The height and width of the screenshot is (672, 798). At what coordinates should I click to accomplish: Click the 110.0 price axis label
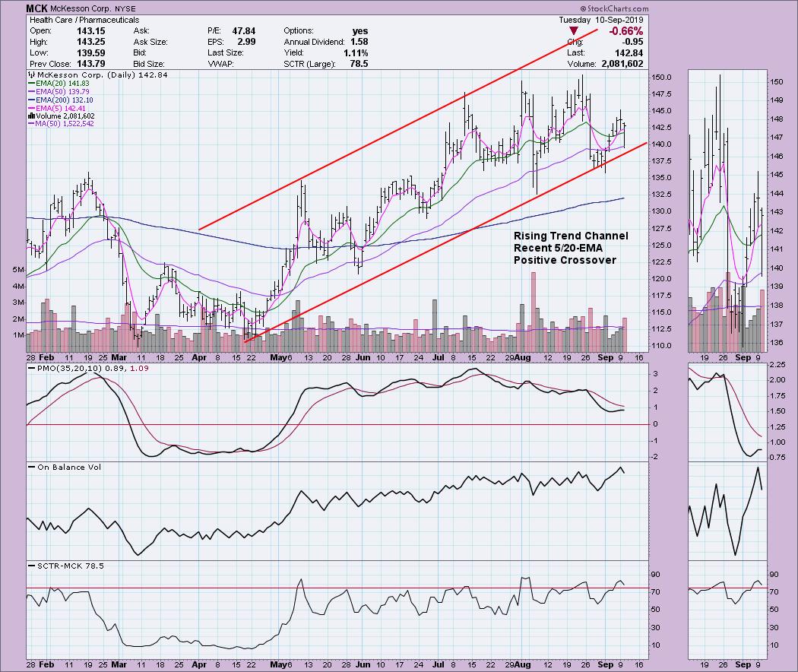[662, 346]
